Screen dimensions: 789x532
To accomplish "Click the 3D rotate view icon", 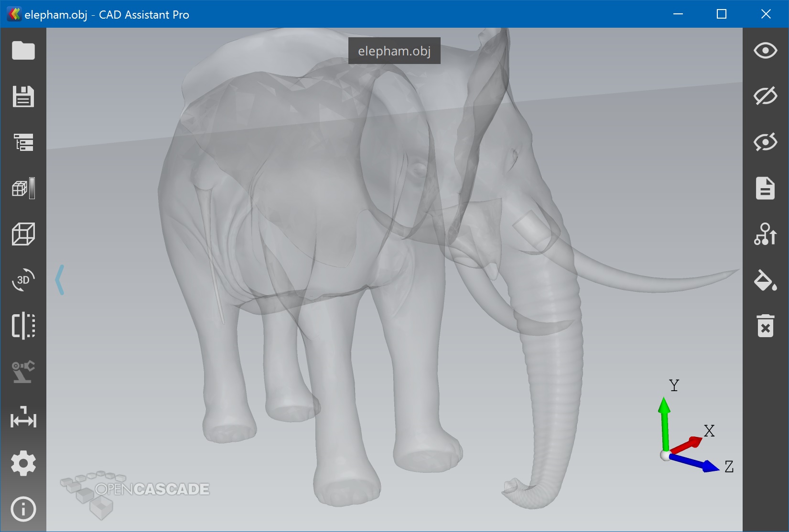I will click(23, 280).
